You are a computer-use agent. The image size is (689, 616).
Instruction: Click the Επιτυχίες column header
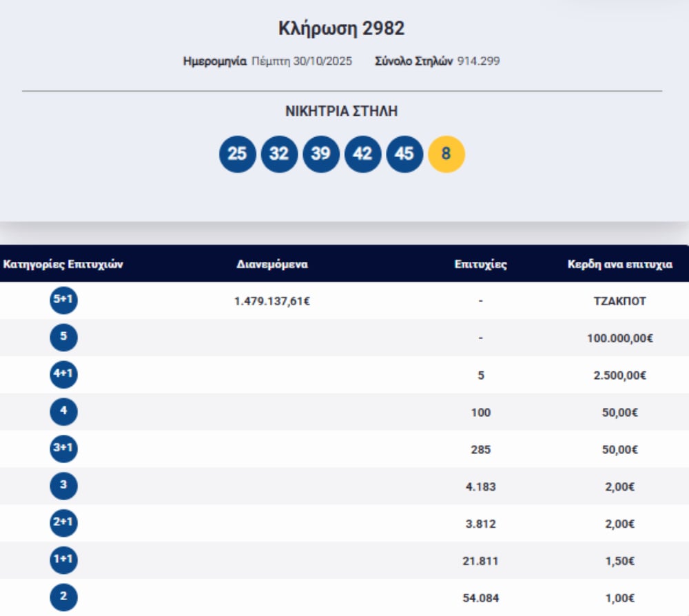click(x=481, y=264)
